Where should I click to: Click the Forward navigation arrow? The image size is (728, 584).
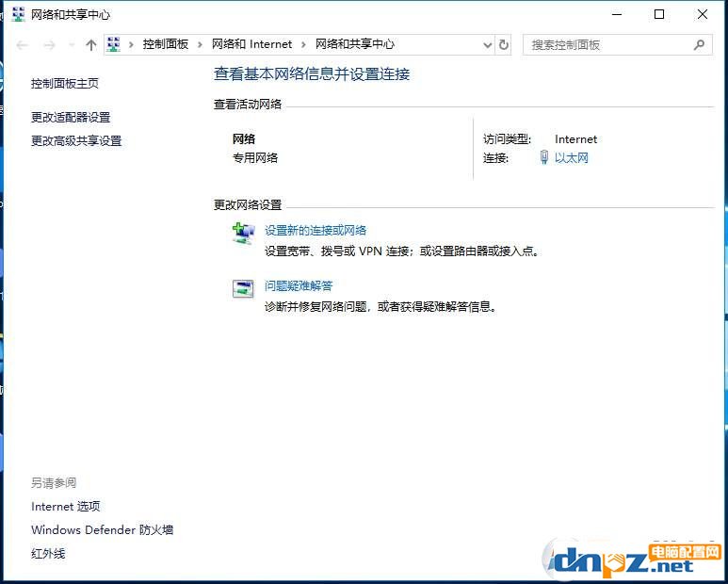(x=49, y=45)
